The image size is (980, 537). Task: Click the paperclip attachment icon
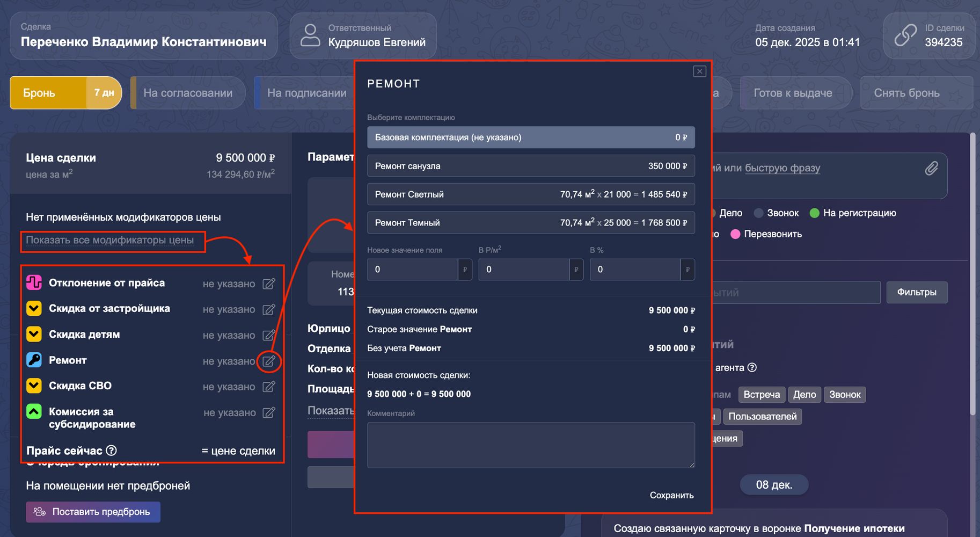tap(931, 169)
